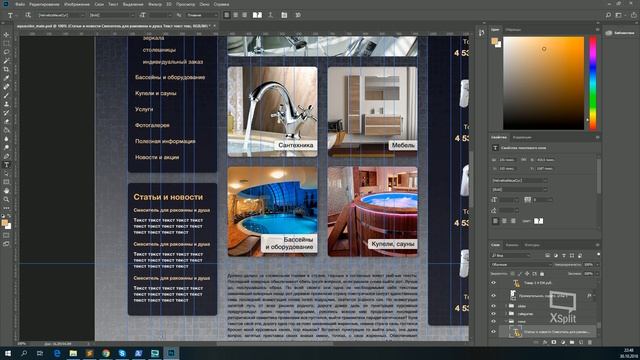The image size is (640, 360).
Task: Toggle Quick Mask mode
Action: coord(6,236)
